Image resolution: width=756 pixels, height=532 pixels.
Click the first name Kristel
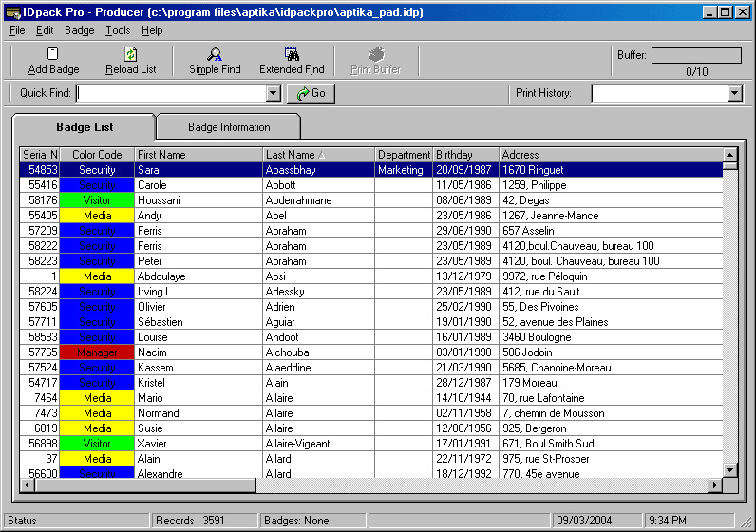coord(151,383)
